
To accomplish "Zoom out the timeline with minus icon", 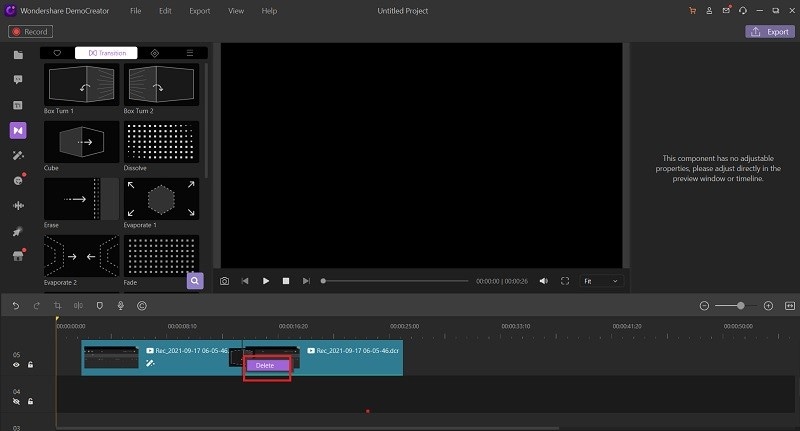I will (704, 306).
